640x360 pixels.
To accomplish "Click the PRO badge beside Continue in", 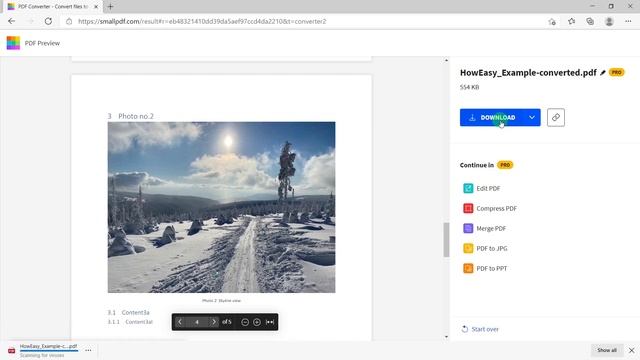I will (x=505, y=165).
